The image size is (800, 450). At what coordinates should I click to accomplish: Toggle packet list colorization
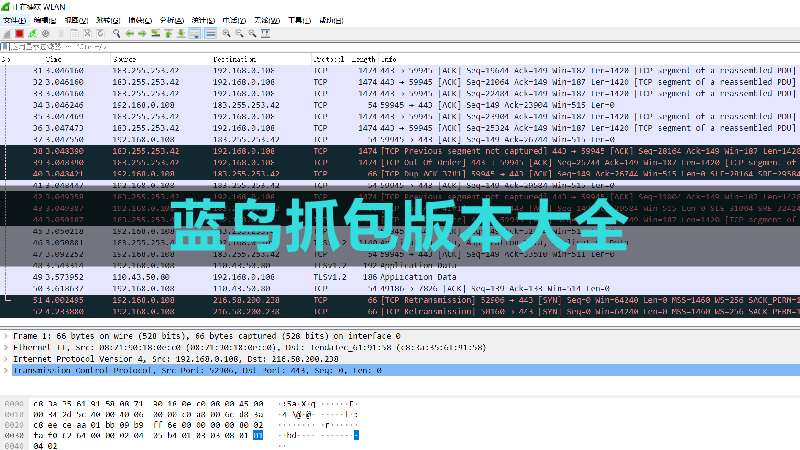(x=210, y=33)
